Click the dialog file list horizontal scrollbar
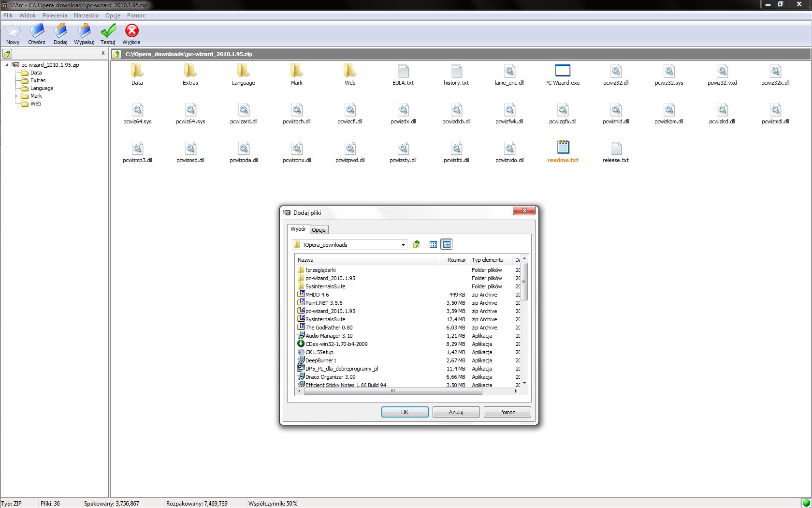Image resolution: width=812 pixels, height=508 pixels. pos(393,391)
